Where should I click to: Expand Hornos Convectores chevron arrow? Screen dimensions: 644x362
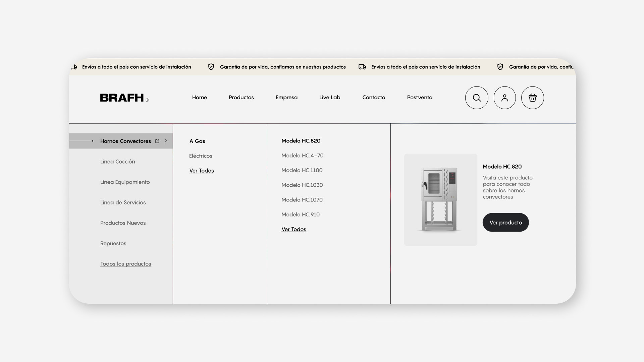coord(166,141)
